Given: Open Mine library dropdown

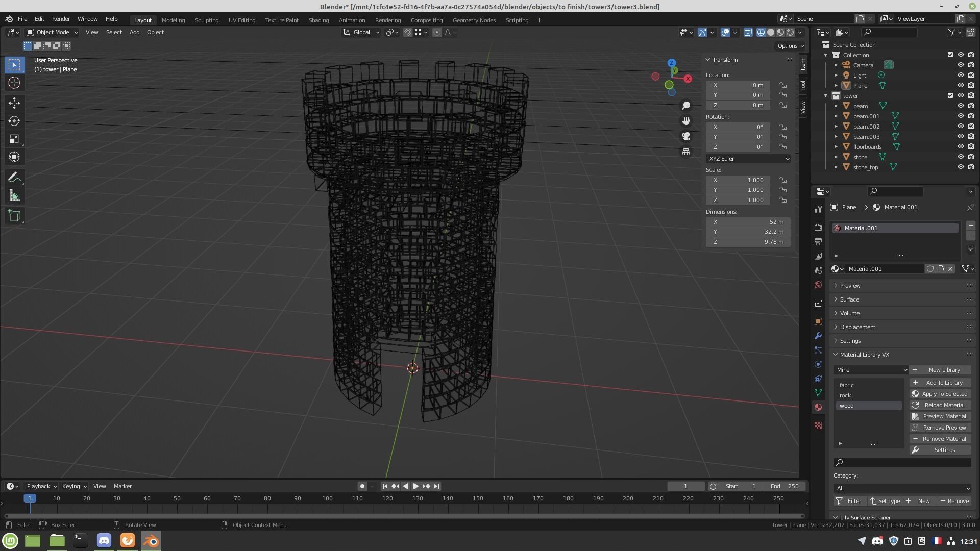Looking at the screenshot, I should click(871, 370).
